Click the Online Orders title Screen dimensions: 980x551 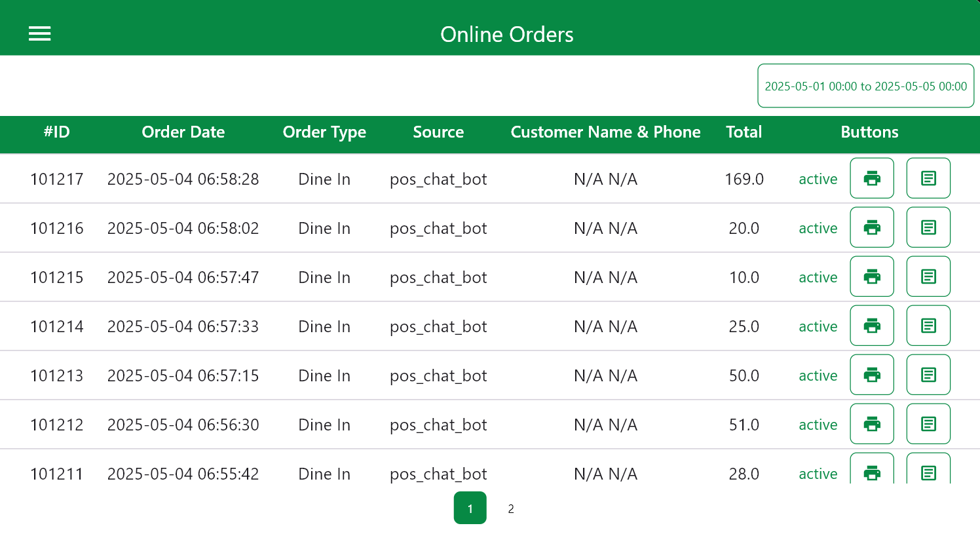(x=507, y=34)
